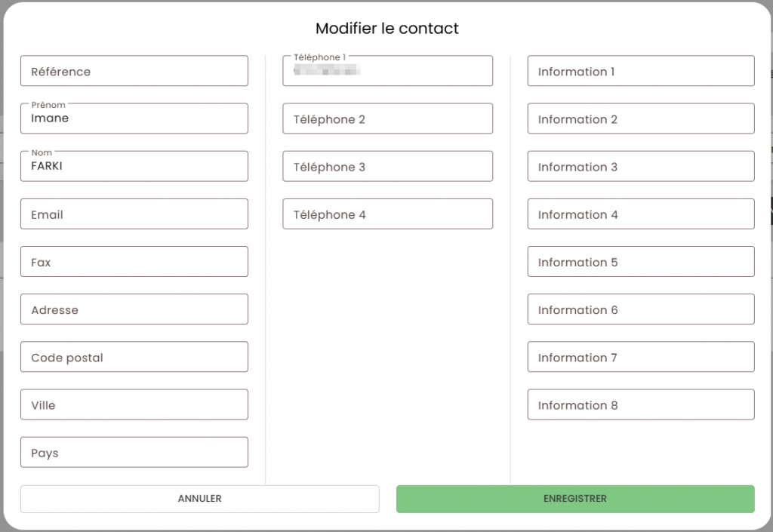Click the ANNULER button
The image size is (773, 532).
coord(199,499)
